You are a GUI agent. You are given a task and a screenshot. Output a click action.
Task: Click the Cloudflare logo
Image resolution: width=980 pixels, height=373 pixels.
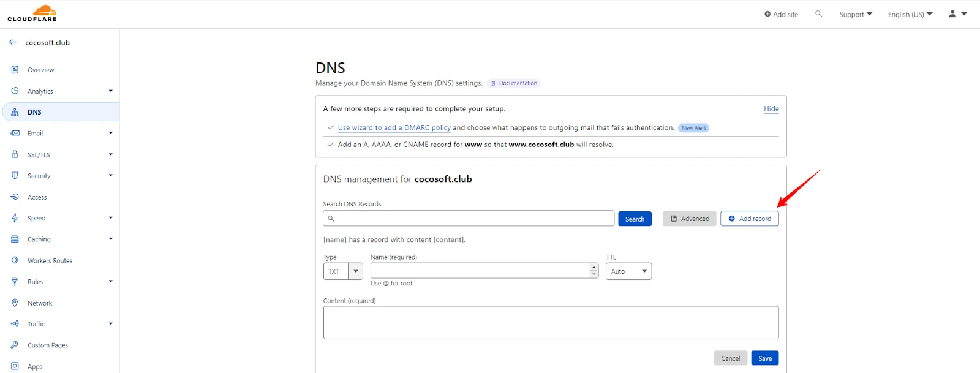point(32,13)
